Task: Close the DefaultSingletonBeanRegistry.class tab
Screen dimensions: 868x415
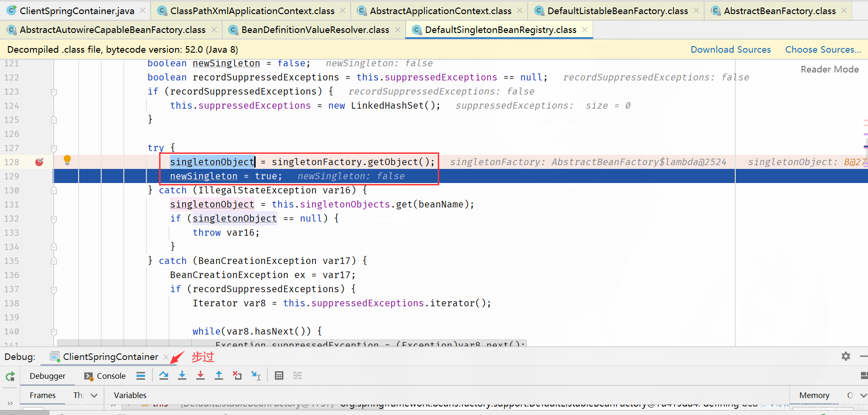Action: coord(585,30)
